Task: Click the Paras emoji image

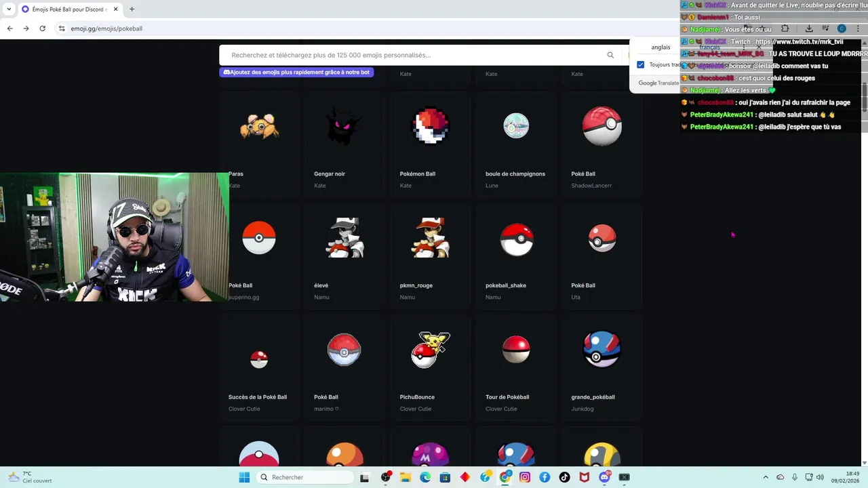Action: point(259,126)
